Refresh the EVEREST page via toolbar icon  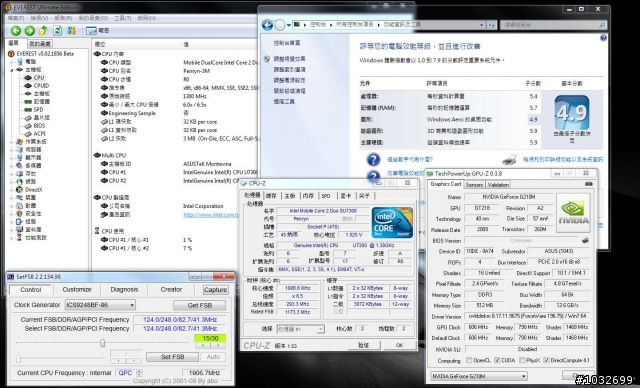(x=58, y=31)
